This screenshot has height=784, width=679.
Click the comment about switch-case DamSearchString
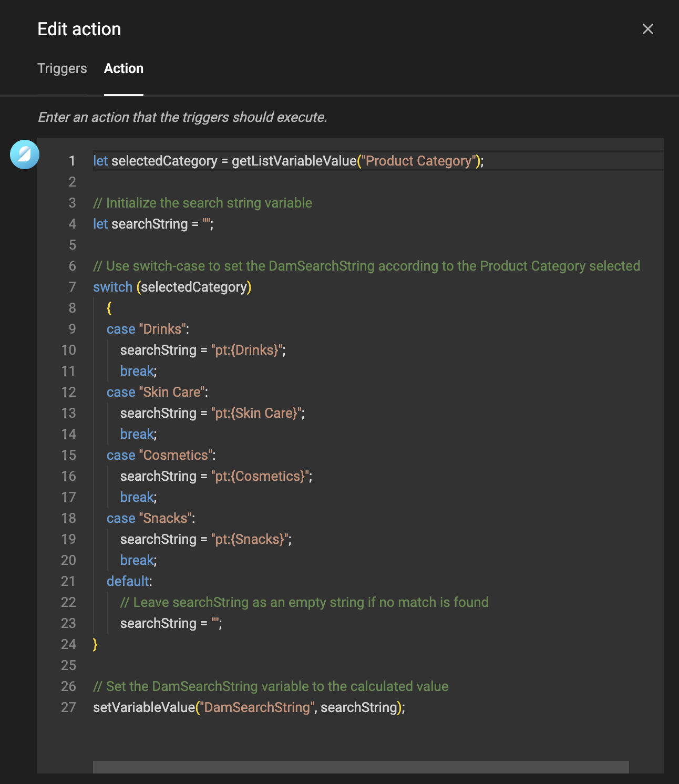(366, 266)
